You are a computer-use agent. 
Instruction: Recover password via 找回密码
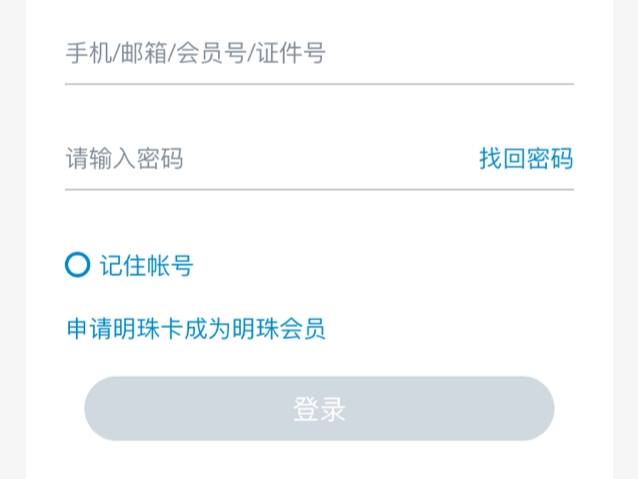pos(525,158)
